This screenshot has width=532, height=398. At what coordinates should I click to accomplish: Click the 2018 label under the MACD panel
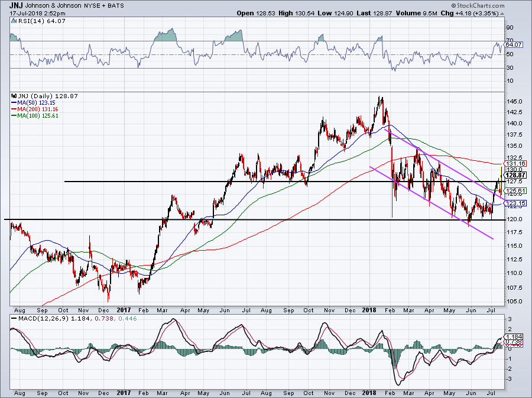point(369,393)
